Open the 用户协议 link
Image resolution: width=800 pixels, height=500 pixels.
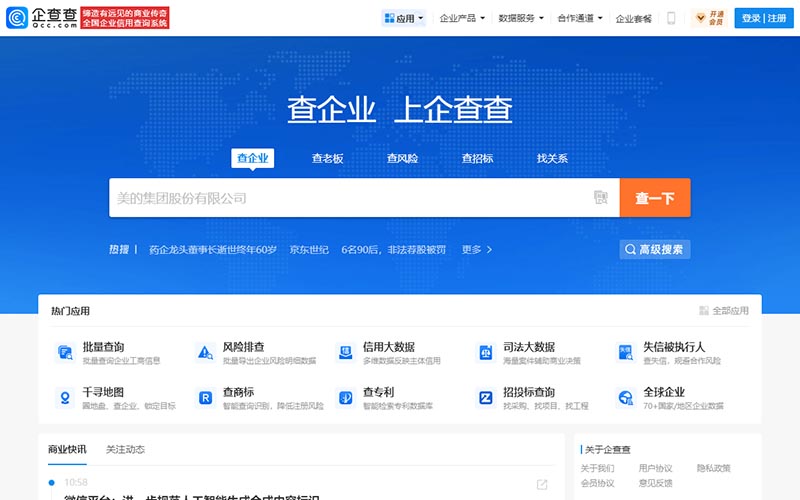(656, 468)
